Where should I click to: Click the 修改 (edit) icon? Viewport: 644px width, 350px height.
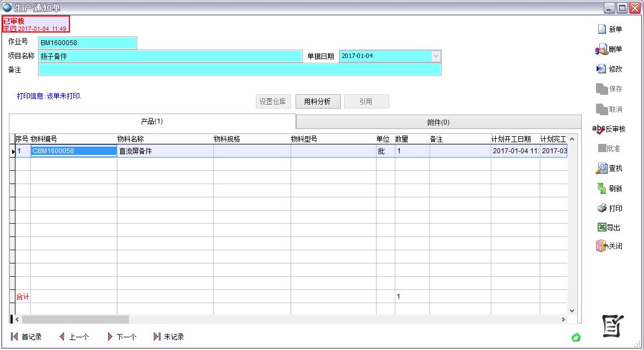(x=602, y=69)
